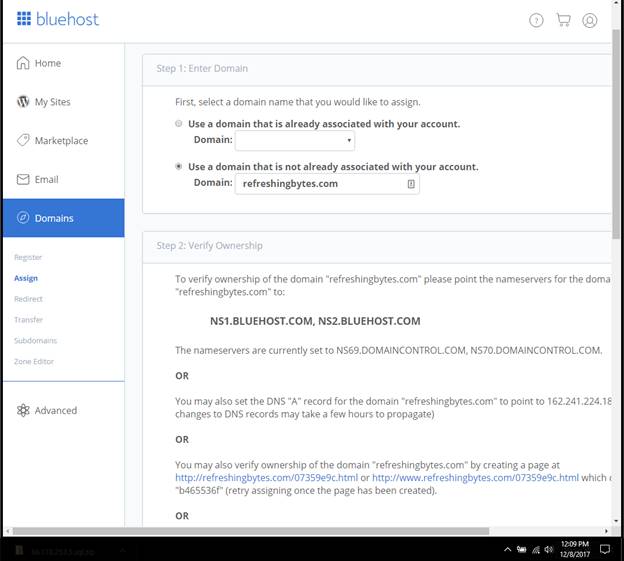
Task: Click the label for domain already associated
Action: tap(324, 124)
